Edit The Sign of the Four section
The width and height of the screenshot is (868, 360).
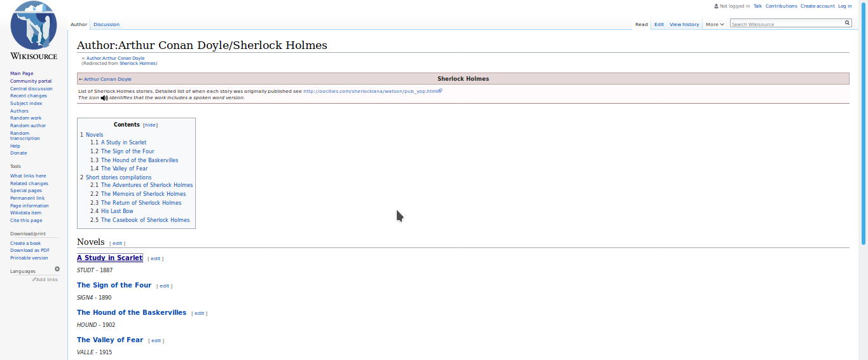pos(164,286)
